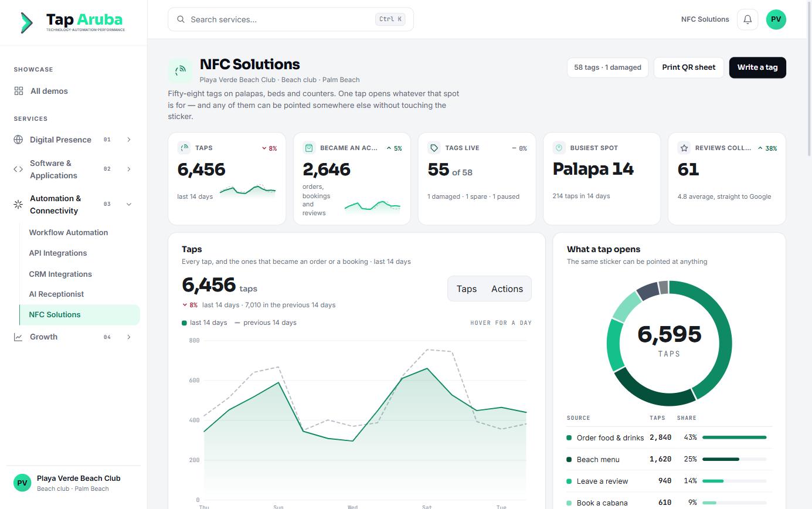The height and width of the screenshot is (509, 812).
Task: Click the All demos grid icon
Action: tap(19, 91)
